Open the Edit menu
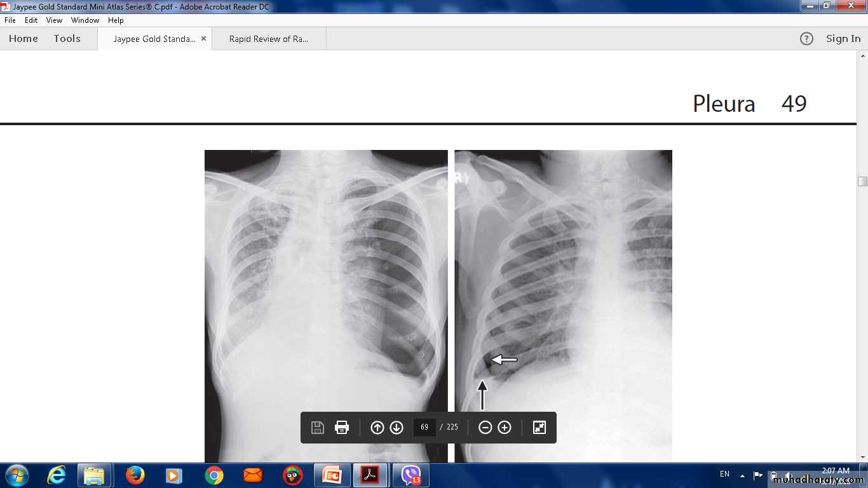 click(x=31, y=20)
